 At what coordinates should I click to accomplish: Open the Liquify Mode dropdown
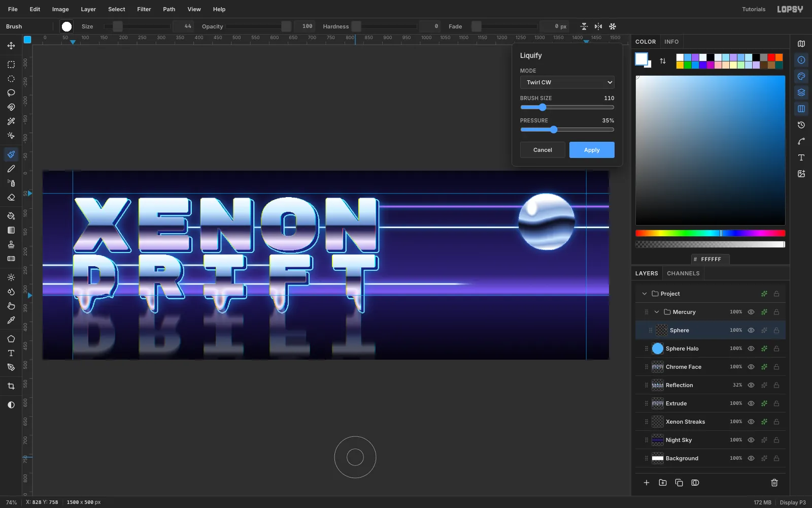(x=567, y=82)
